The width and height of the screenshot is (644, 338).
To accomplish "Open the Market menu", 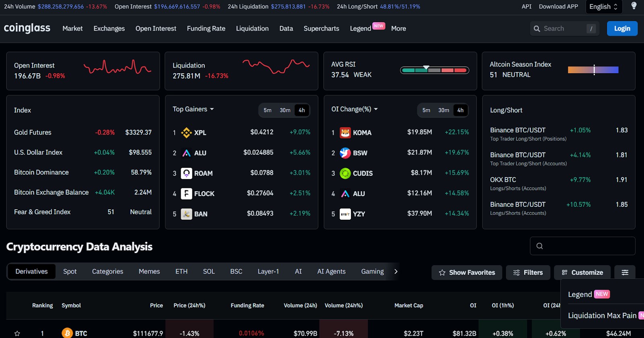I will (72, 29).
